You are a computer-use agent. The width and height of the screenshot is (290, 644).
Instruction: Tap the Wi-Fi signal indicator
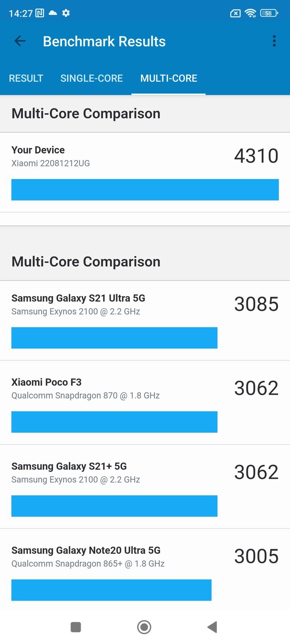[x=251, y=13]
